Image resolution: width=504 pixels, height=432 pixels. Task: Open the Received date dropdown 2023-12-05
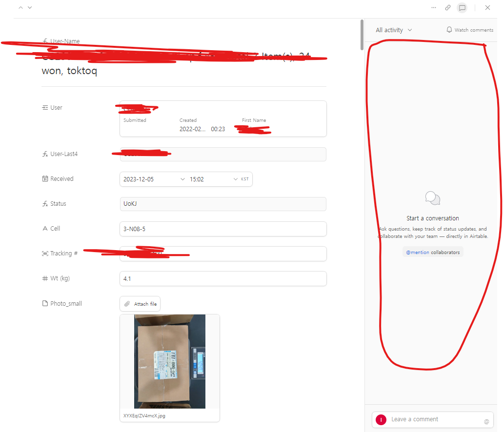point(154,179)
